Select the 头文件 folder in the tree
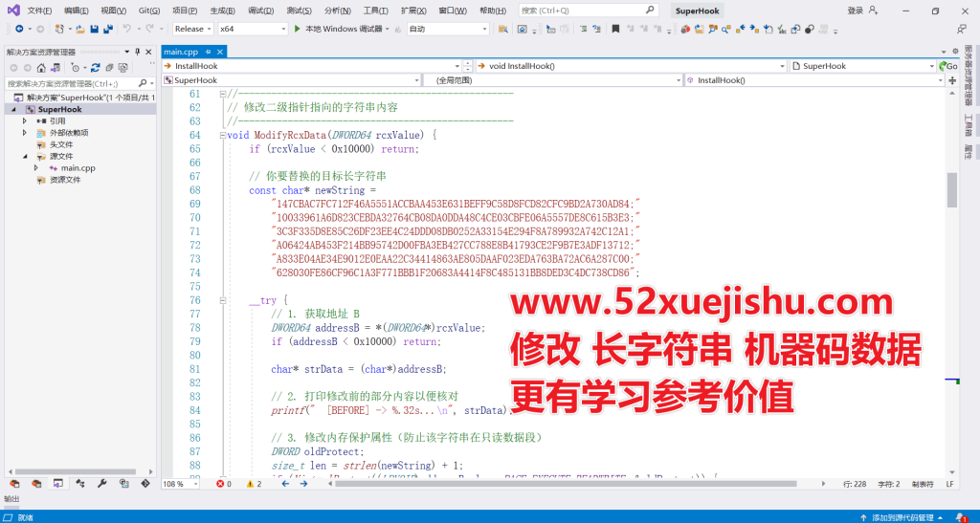 (x=61, y=144)
